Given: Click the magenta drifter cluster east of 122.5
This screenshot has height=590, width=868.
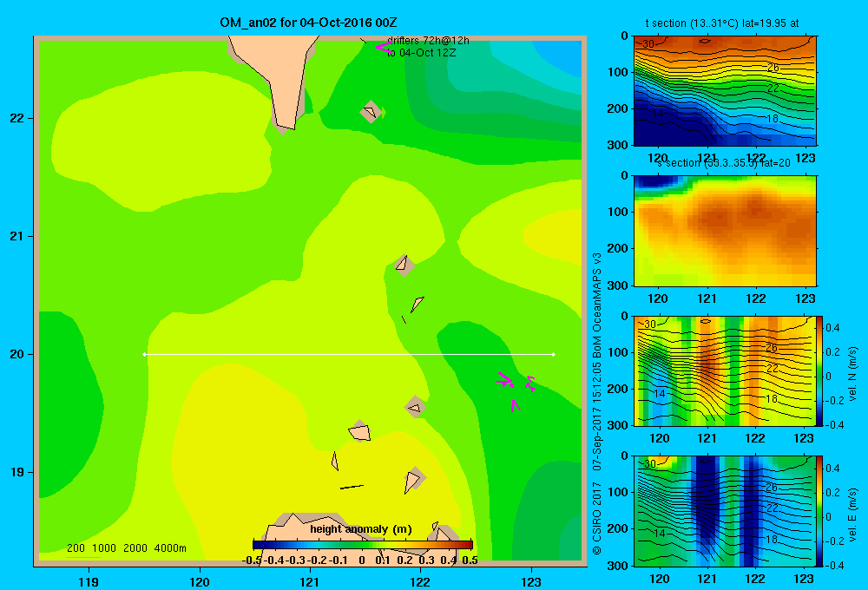Looking at the screenshot, I should click(x=516, y=390).
